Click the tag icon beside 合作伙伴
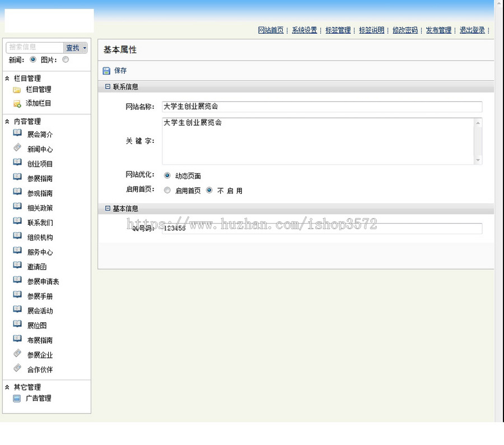Image resolution: width=504 pixels, height=445 pixels. [x=17, y=368]
